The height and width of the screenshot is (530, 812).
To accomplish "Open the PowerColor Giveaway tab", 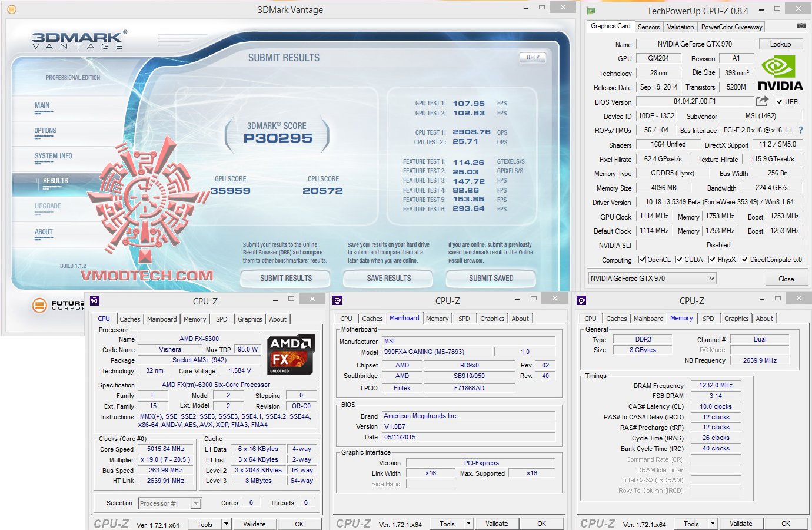I will click(x=731, y=27).
